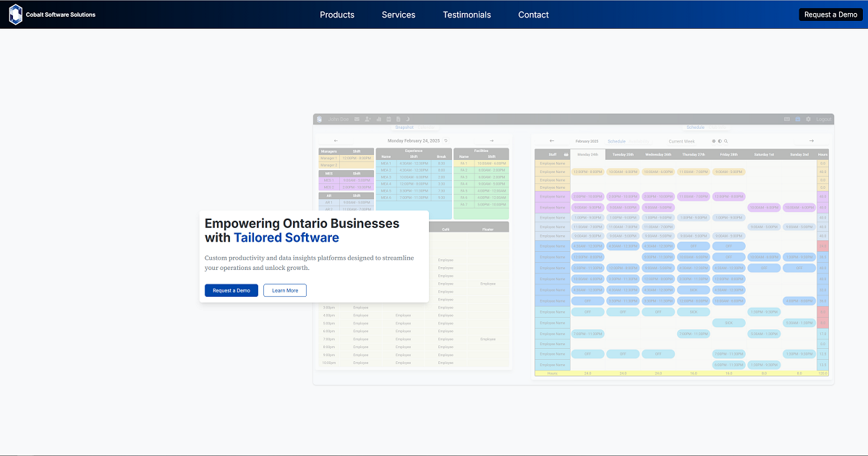Toggle the half-circle contrast icon near Current Week
The image size is (868, 456).
click(720, 141)
